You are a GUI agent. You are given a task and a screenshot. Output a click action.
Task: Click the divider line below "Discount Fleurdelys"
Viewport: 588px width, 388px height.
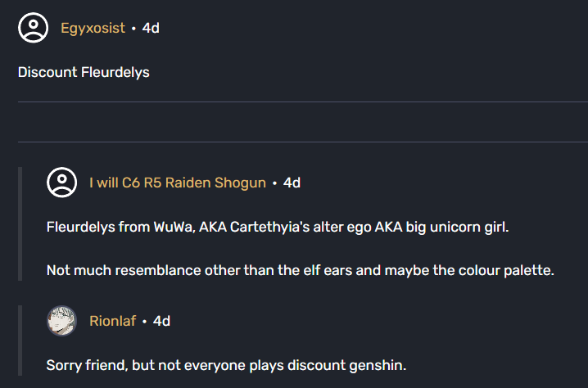pyautogui.click(x=302, y=102)
